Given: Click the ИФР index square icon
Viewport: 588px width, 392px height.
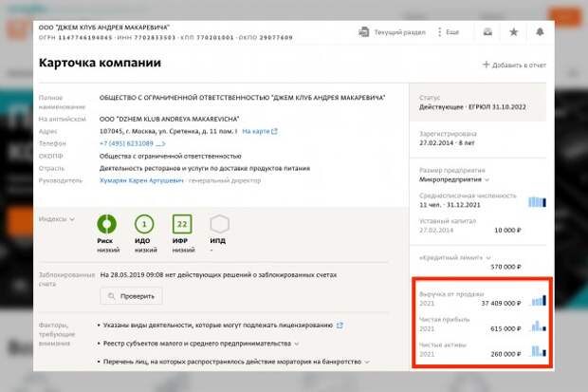Looking at the screenshot, I should click(x=181, y=225).
